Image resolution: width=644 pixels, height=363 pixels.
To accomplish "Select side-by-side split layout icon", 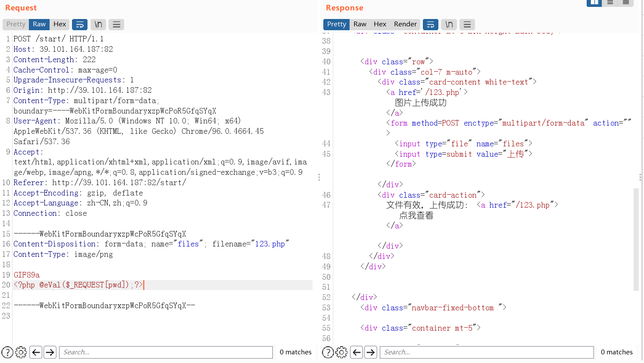I will pyautogui.click(x=594, y=3).
